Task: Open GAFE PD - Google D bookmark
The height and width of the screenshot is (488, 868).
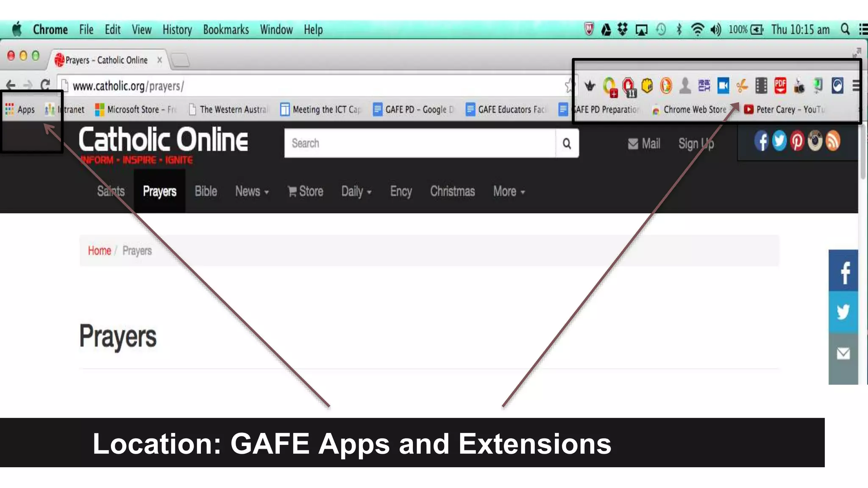Action: (x=413, y=110)
